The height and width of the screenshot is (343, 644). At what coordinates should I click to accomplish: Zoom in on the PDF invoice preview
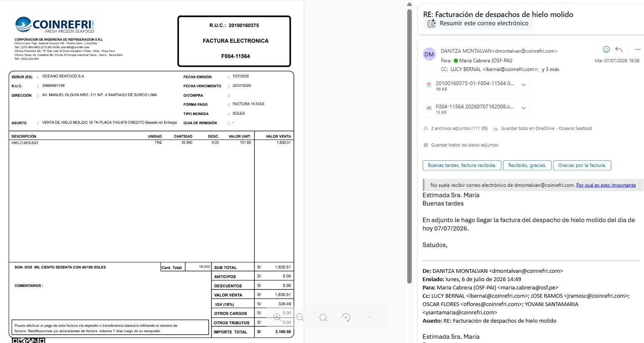pyautogui.click(x=277, y=317)
